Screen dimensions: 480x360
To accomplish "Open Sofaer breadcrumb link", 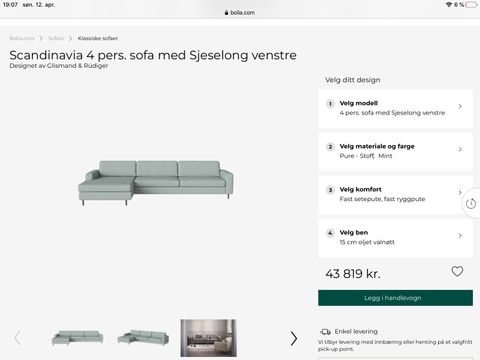I will 56,38.
